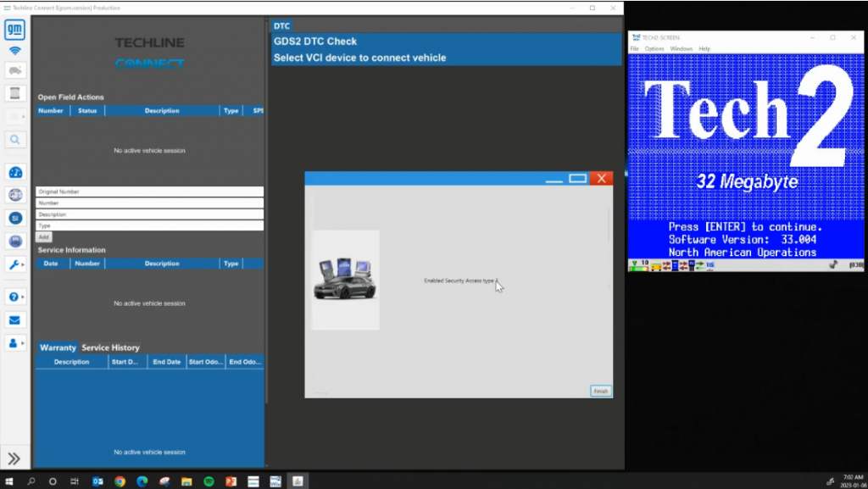868x489 pixels.
Task: Click Select VCI device to connect vehicle text
Action: tap(359, 58)
